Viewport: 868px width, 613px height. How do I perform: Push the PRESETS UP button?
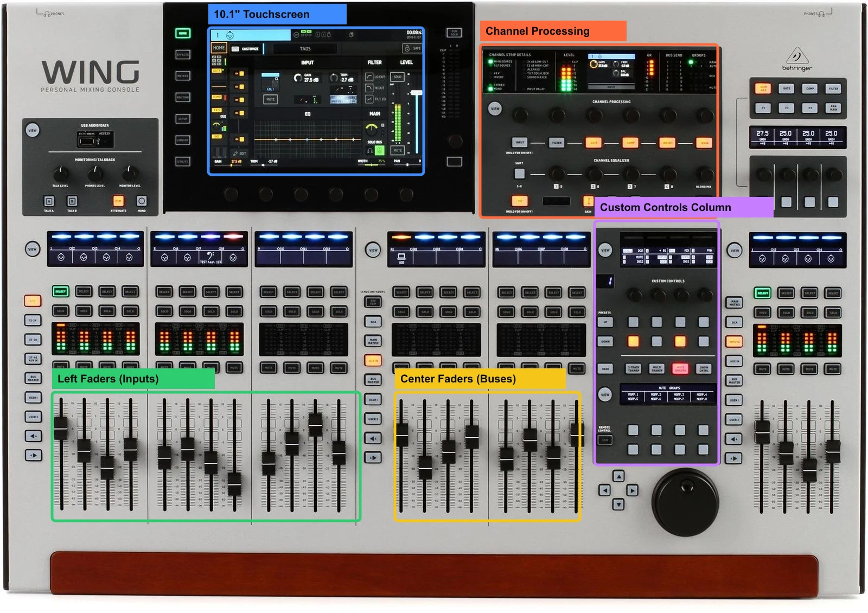tap(606, 322)
